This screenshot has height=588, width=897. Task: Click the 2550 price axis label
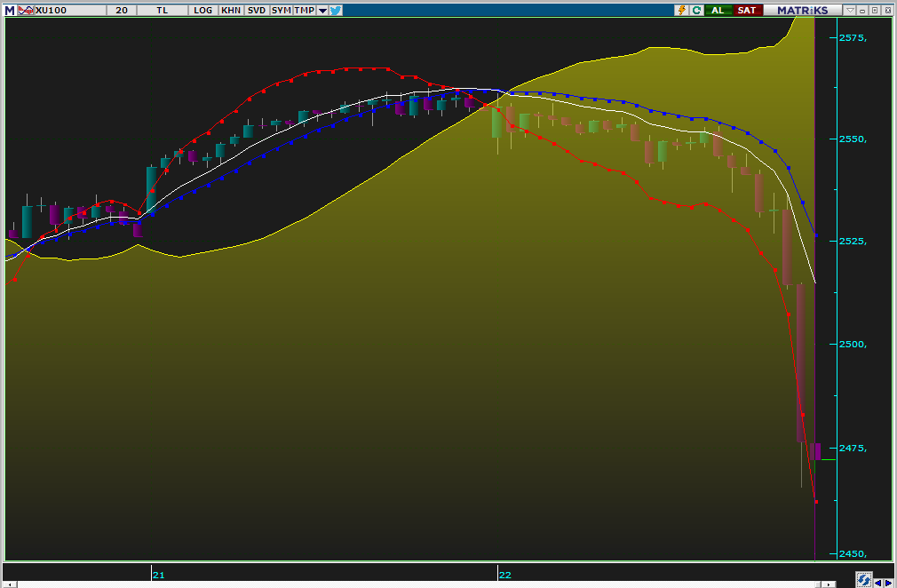(853, 139)
